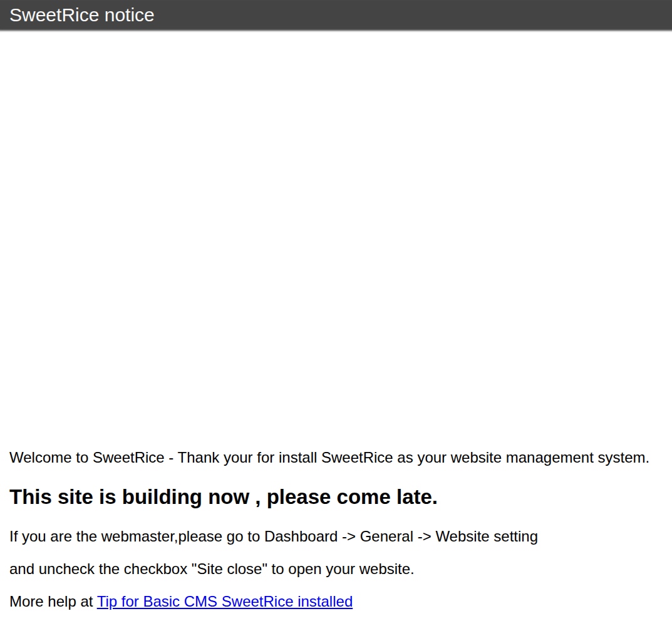
Task: Open the Tip for Basic CMS SweetRice installed link
Action: [x=225, y=601]
